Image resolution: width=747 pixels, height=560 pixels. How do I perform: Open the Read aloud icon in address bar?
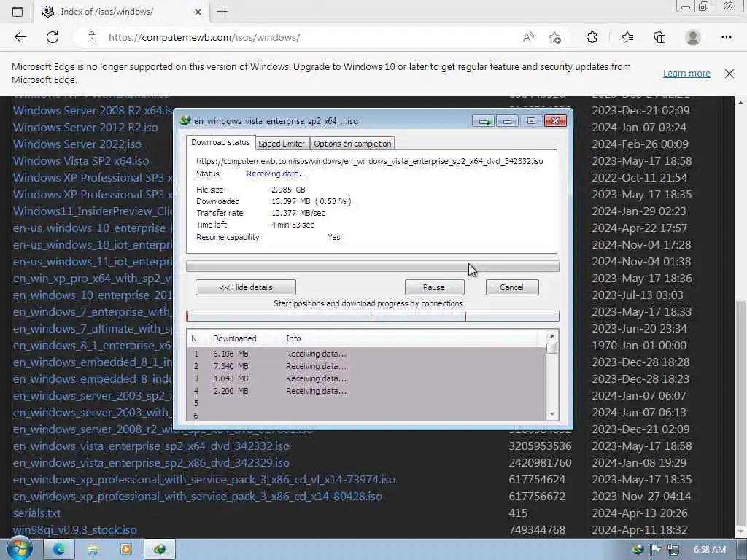pyautogui.click(x=528, y=37)
